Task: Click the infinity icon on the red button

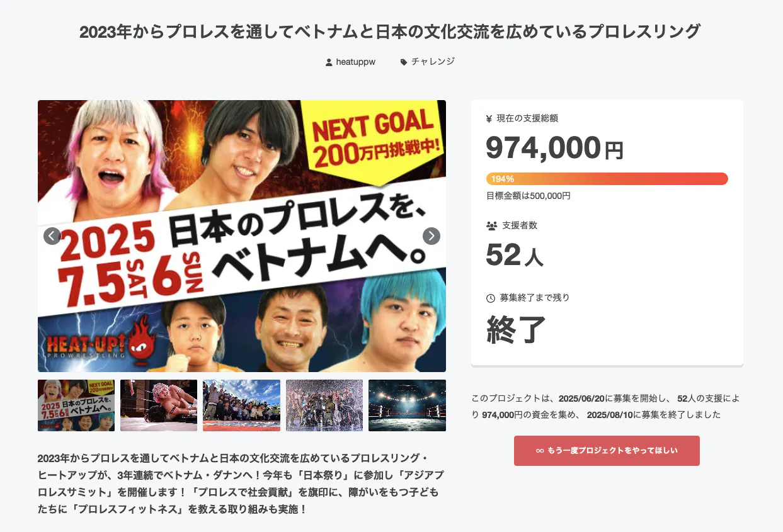Action: (540, 451)
